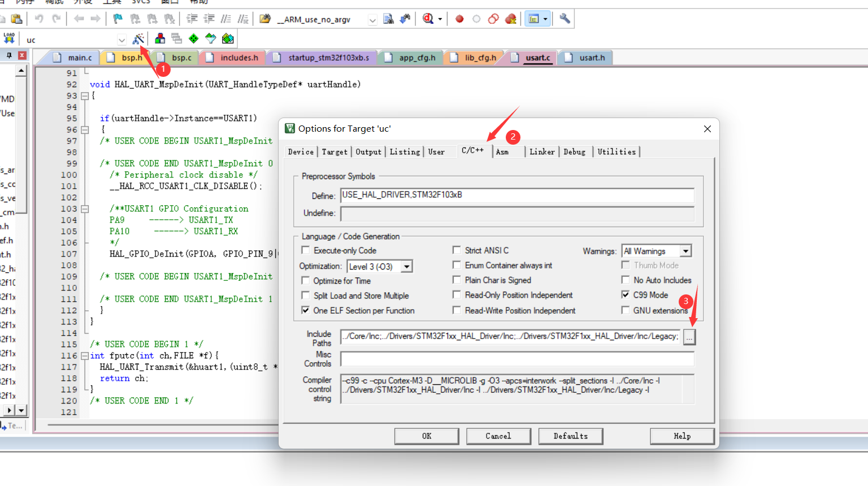
Task: Open Options for Target magic wand icon
Action: point(138,38)
